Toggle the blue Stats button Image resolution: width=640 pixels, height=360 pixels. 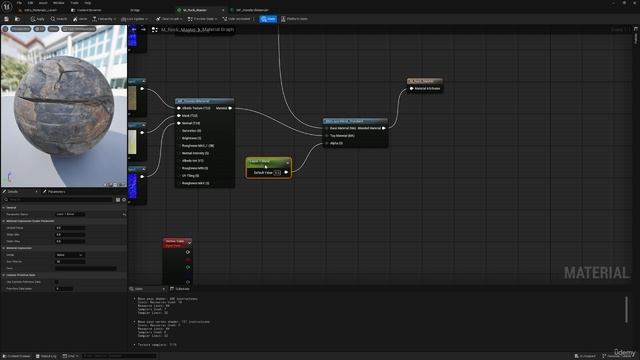coord(268,19)
